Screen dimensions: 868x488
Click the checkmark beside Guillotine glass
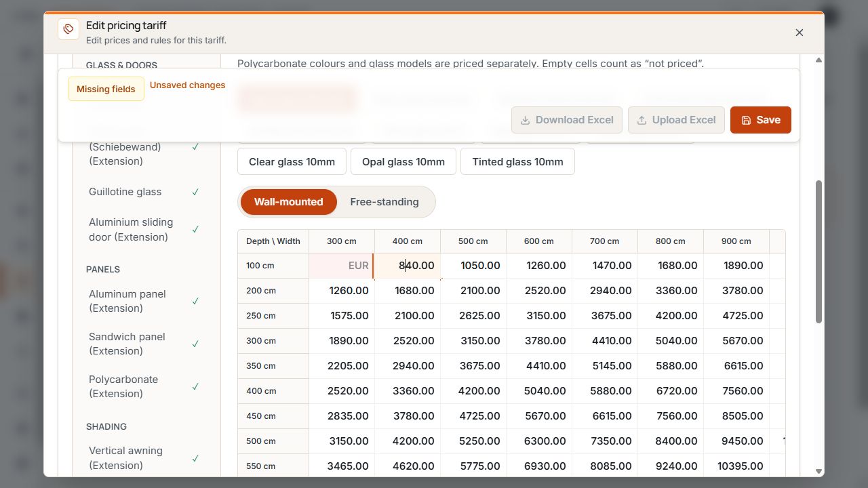[x=195, y=192]
